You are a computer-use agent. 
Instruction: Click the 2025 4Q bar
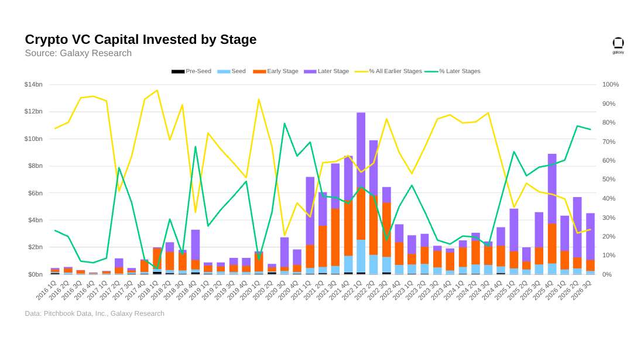552,214
